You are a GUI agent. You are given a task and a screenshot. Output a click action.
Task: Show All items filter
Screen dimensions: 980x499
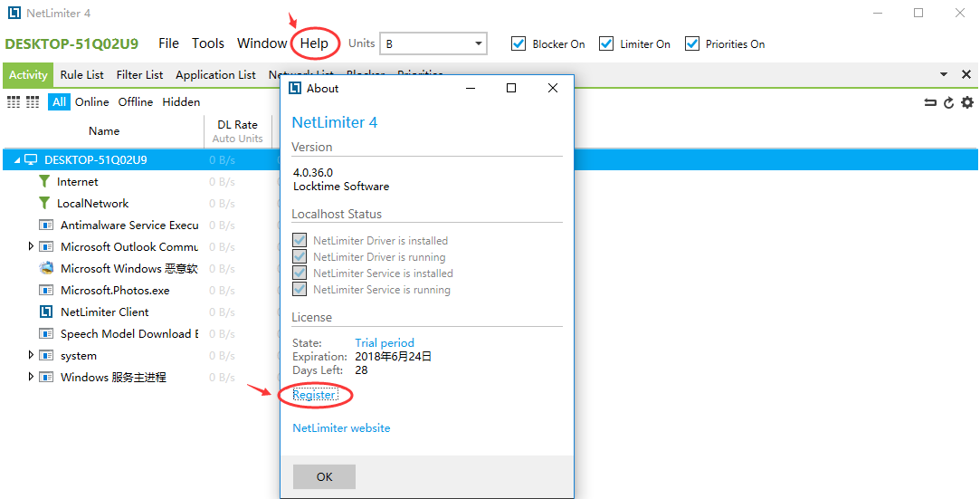[x=60, y=102]
